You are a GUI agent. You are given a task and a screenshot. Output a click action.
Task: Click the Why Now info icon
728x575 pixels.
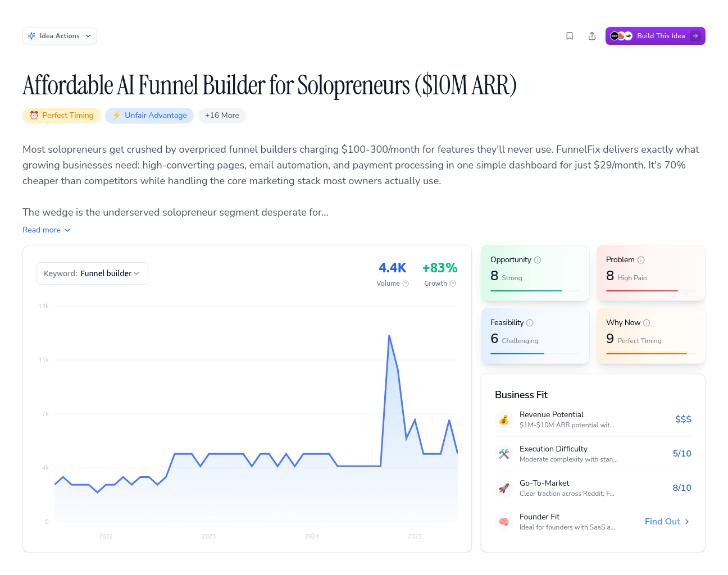[647, 323]
